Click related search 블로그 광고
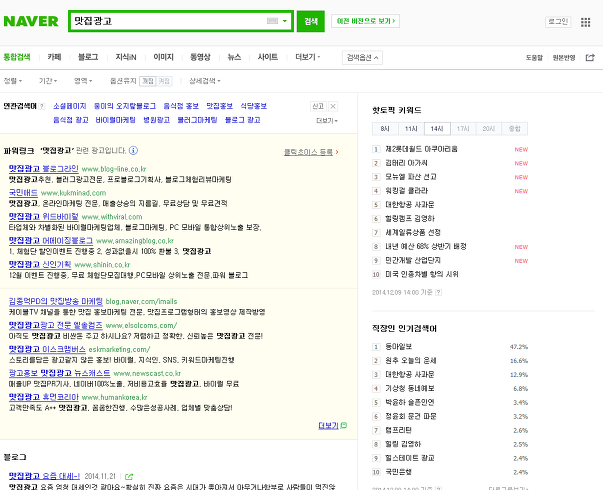This screenshot has height=490, width=603. coord(243,120)
